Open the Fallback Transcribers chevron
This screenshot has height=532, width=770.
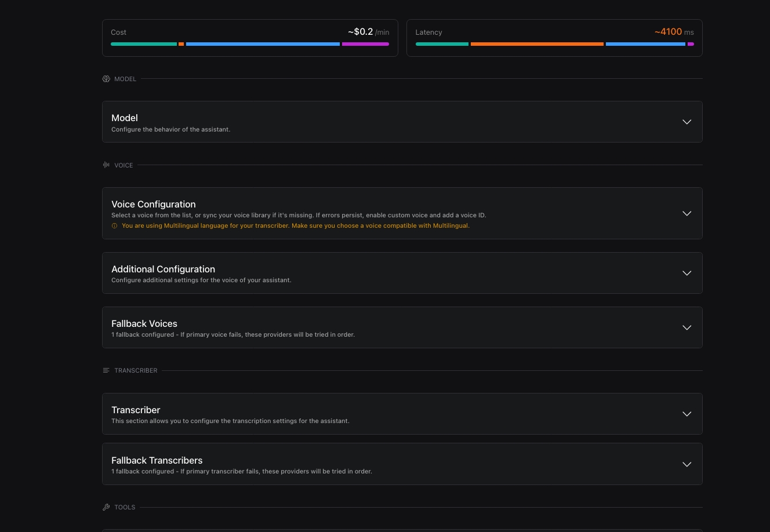(x=687, y=464)
